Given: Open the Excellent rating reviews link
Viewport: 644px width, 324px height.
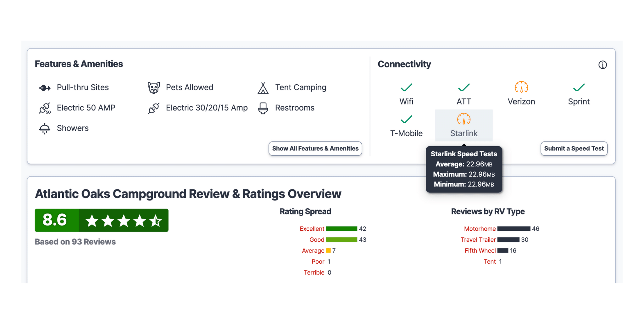Looking at the screenshot, I should click(312, 229).
